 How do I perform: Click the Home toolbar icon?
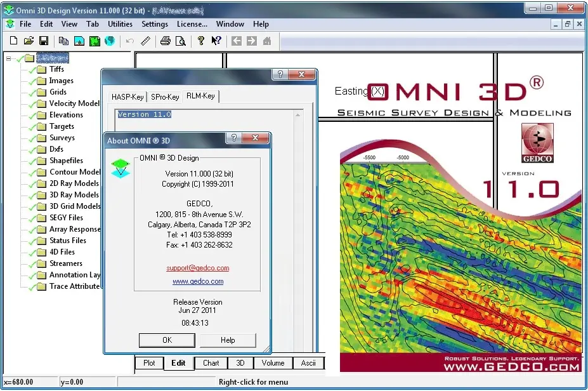click(x=267, y=41)
